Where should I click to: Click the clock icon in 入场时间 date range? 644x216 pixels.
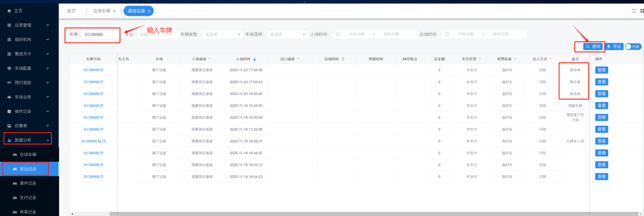point(339,34)
